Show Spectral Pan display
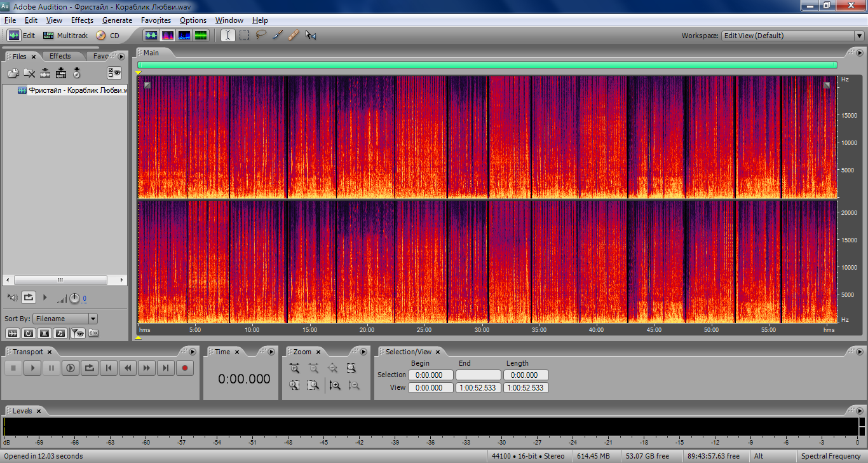 click(184, 36)
